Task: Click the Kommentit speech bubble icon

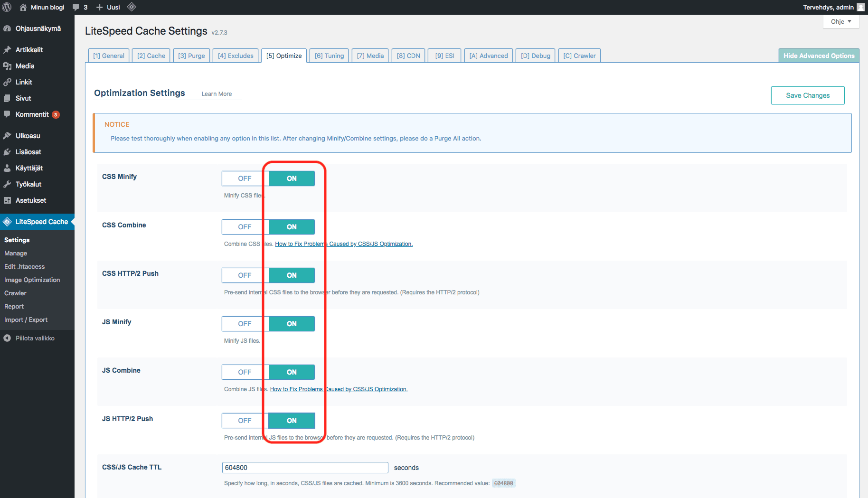Action: 7,114
